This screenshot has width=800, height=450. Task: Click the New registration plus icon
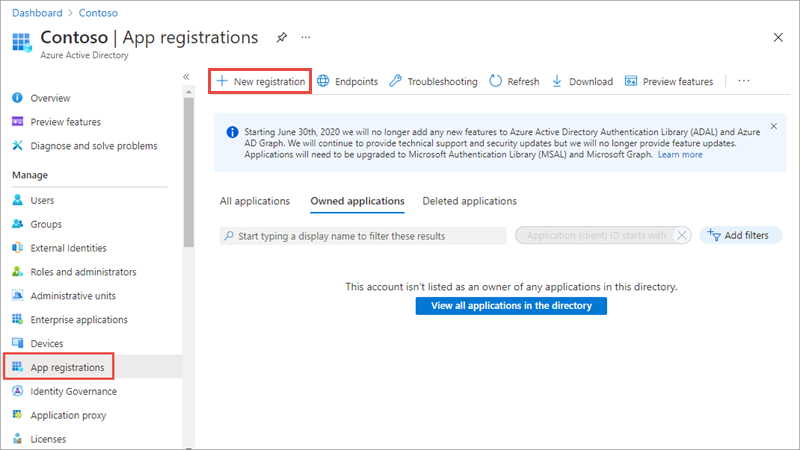tap(222, 81)
